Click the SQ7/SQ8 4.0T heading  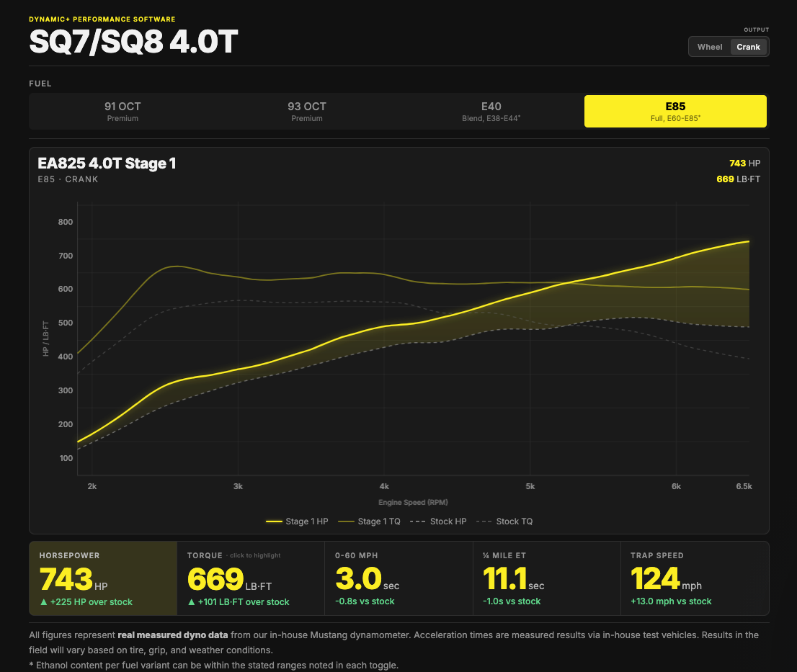tap(133, 42)
